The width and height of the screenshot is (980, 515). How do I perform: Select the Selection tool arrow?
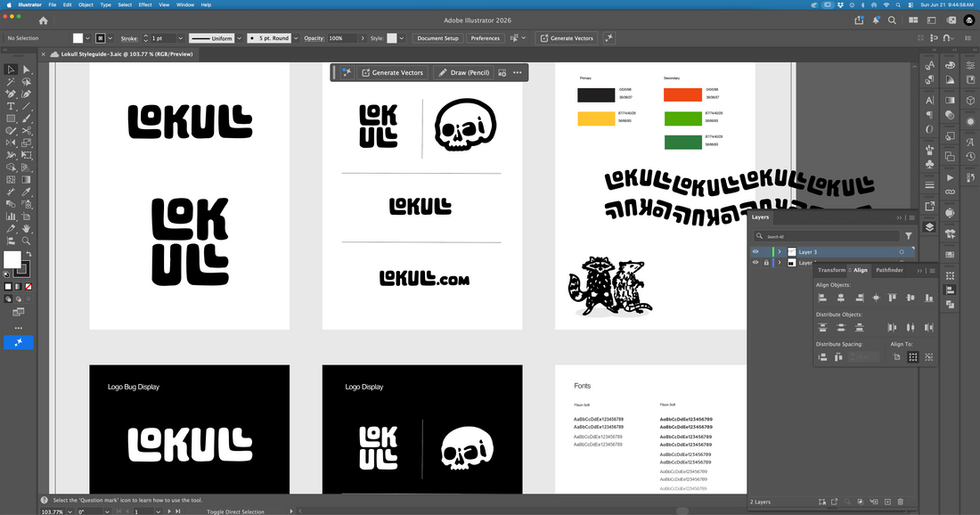11,69
